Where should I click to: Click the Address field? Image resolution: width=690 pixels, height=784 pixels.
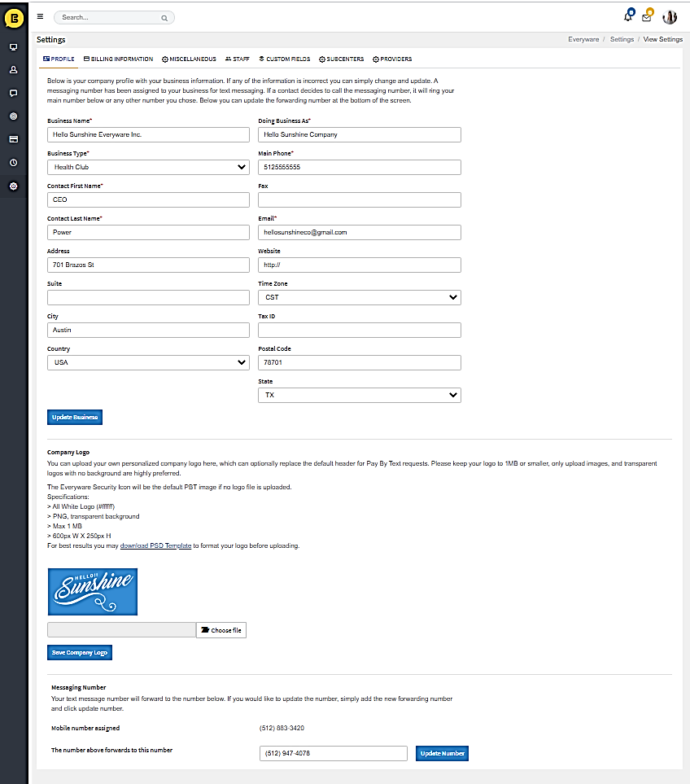click(148, 265)
